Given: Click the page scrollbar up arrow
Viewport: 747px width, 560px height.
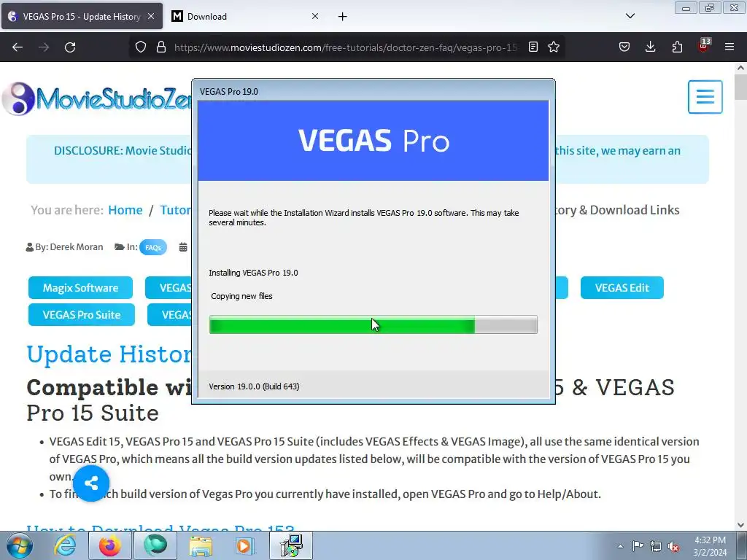Looking at the screenshot, I should point(740,68).
